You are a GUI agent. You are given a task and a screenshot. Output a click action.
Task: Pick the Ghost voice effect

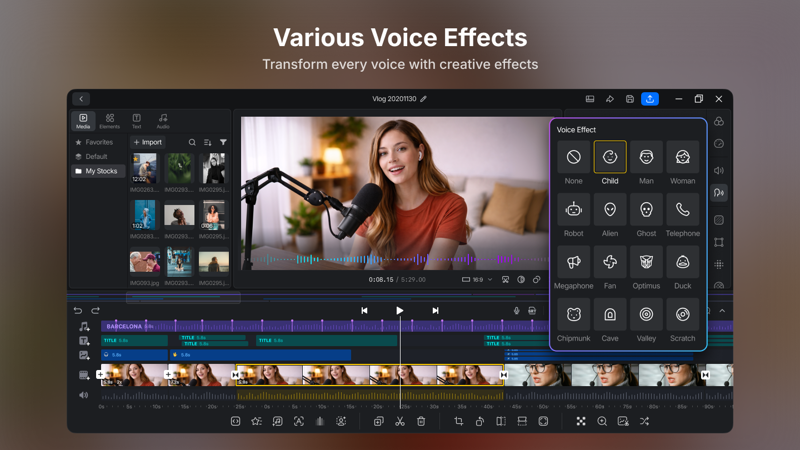point(646,210)
